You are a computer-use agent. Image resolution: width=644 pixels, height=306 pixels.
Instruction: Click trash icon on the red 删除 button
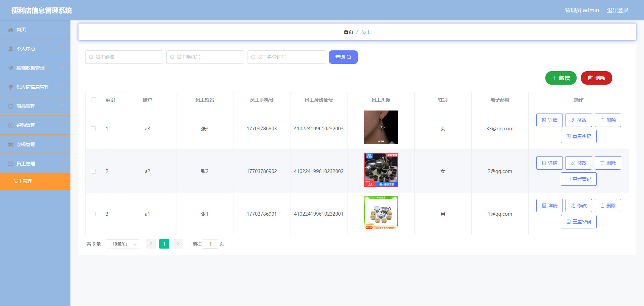point(590,78)
